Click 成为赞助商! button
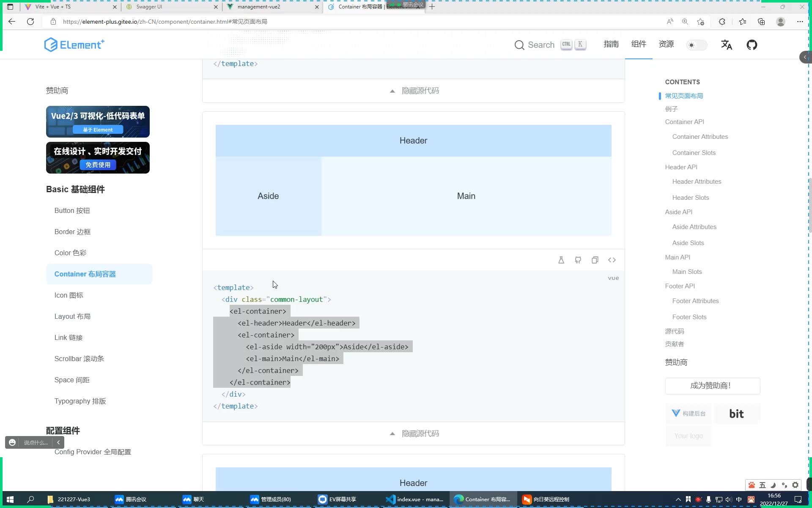812x508 pixels. coord(712,386)
